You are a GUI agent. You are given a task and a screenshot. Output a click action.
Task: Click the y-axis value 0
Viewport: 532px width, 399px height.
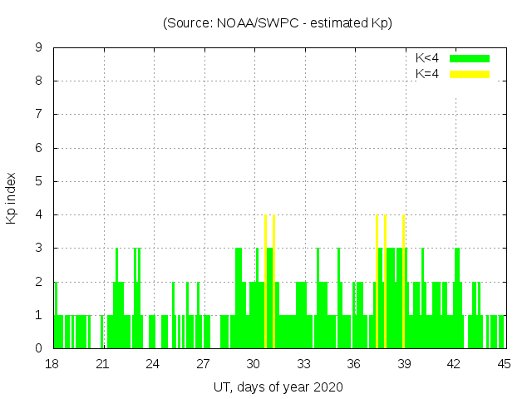pos(39,348)
